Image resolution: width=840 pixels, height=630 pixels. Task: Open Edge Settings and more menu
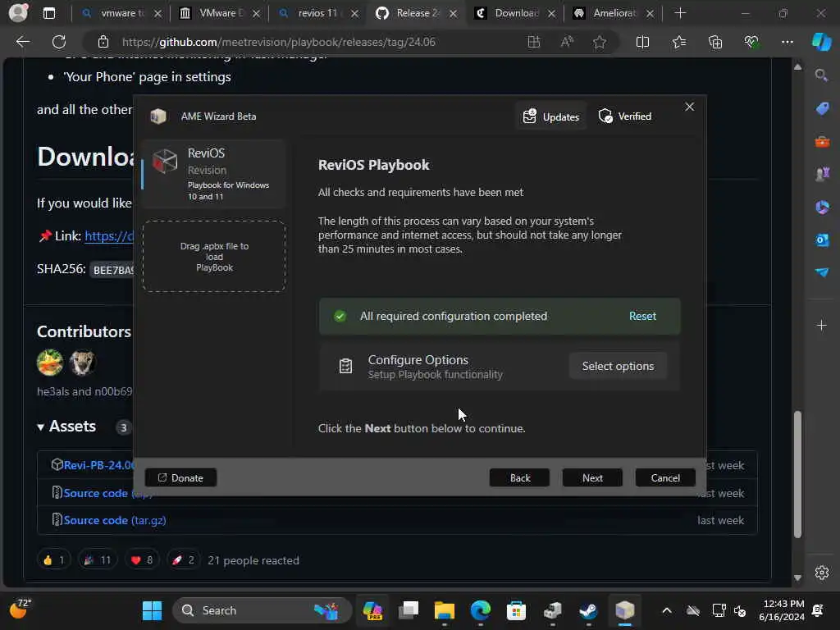click(x=787, y=42)
